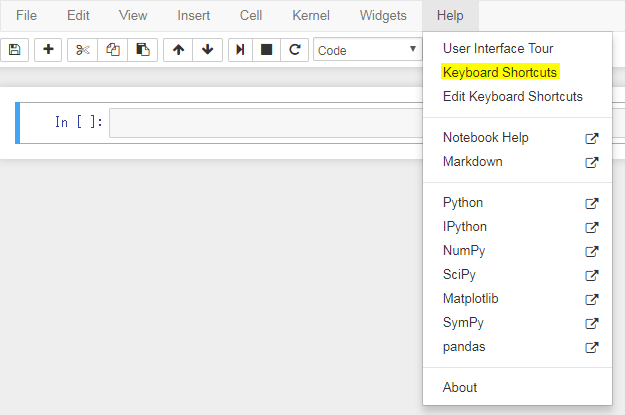Viewport: 625px width, 415px height.
Task: Open the Cell menu
Action: click(x=251, y=15)
